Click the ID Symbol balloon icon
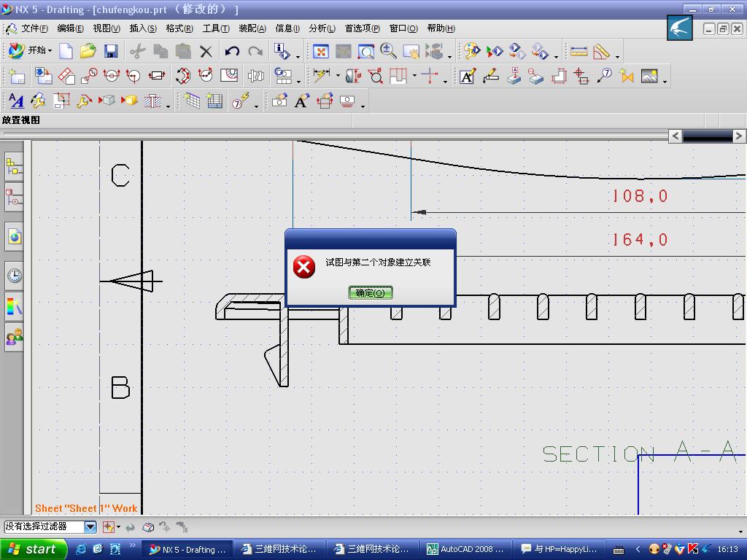 coord(605,76)
